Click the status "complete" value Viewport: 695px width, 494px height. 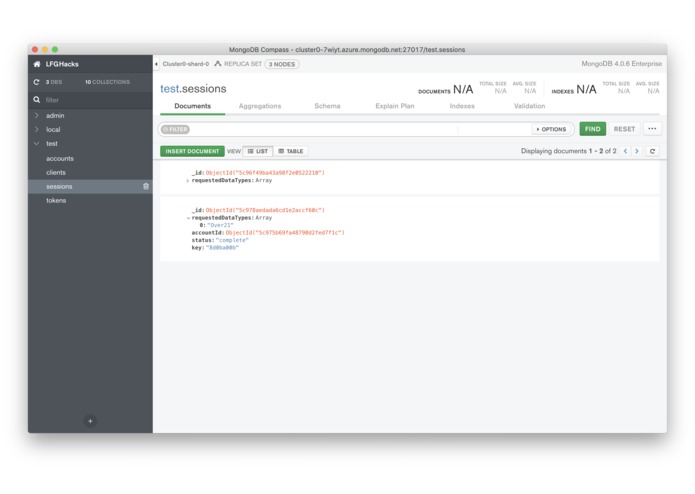pyautogui.click(x=232, y=240)
